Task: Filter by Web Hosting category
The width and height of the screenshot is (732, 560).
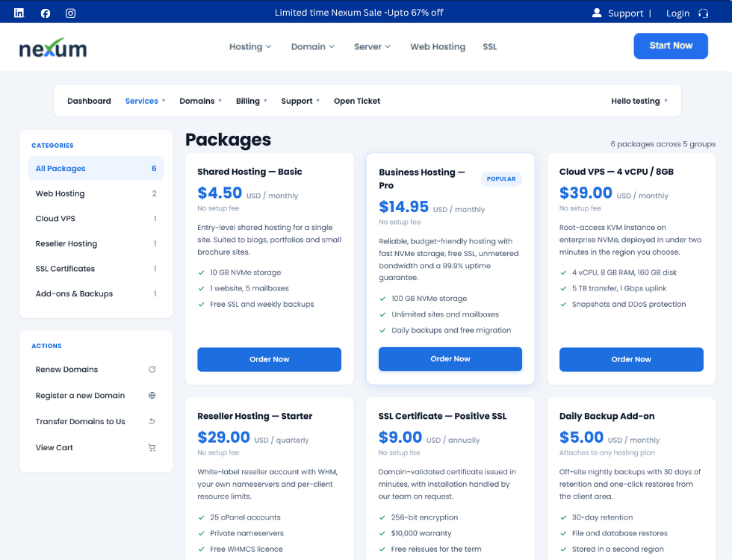Action: coord(96,193)
